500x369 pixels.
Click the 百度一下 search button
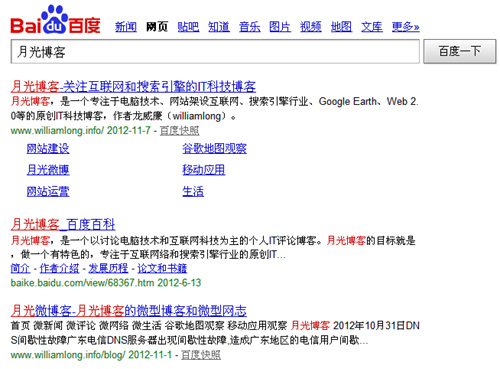[x=460, y=51]
